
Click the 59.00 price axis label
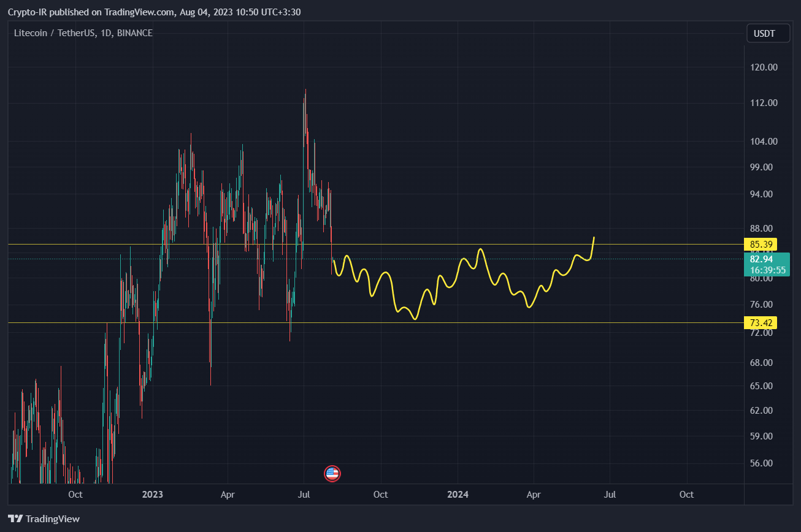pos(762,436)
